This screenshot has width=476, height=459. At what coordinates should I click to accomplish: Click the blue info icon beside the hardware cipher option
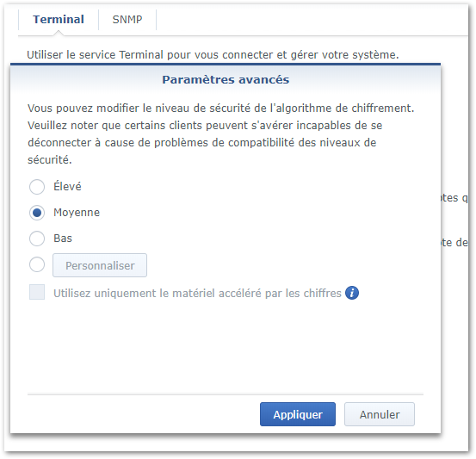(x=352, y=293)
